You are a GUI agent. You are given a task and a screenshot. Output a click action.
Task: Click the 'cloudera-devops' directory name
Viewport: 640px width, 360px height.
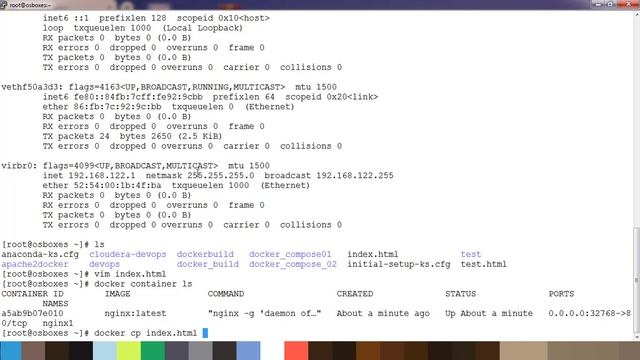(x=128, y=254)
